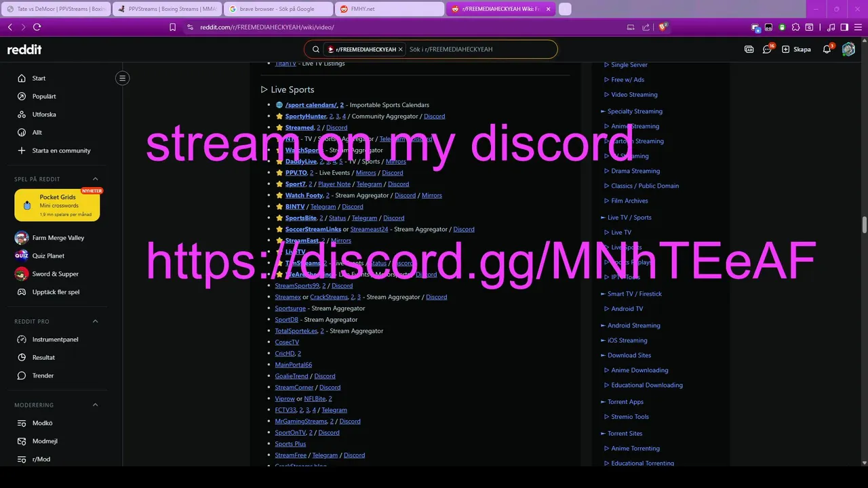
Task: Click Torrent Apps in the contents list
Action: [625, 402]
